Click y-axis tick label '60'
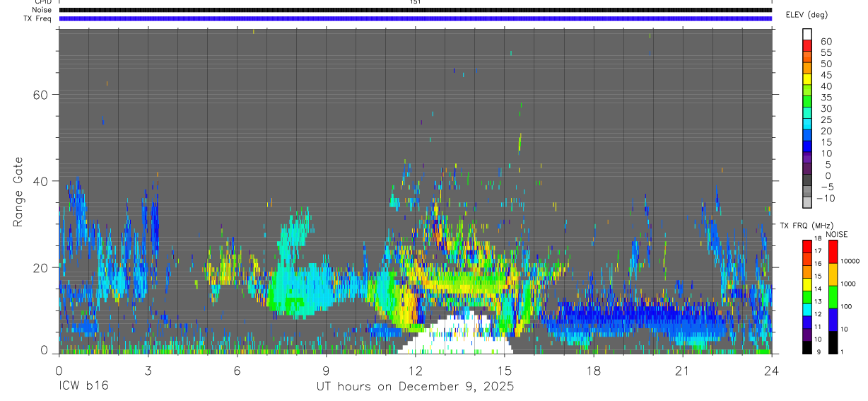This screenshot has width=868, height=401. (39, 94)
